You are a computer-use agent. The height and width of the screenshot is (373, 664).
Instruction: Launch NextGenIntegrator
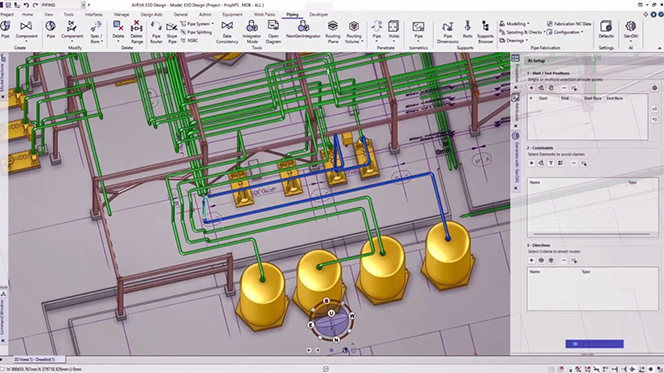pos(303,30)
